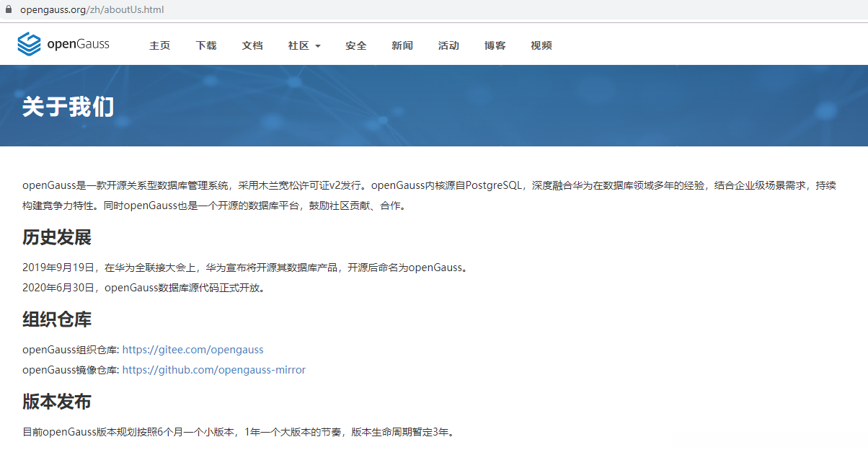The height and width of the screenshot is (455, 868).
Task: Open the 活动 navigation item
Action: point(448,45)
